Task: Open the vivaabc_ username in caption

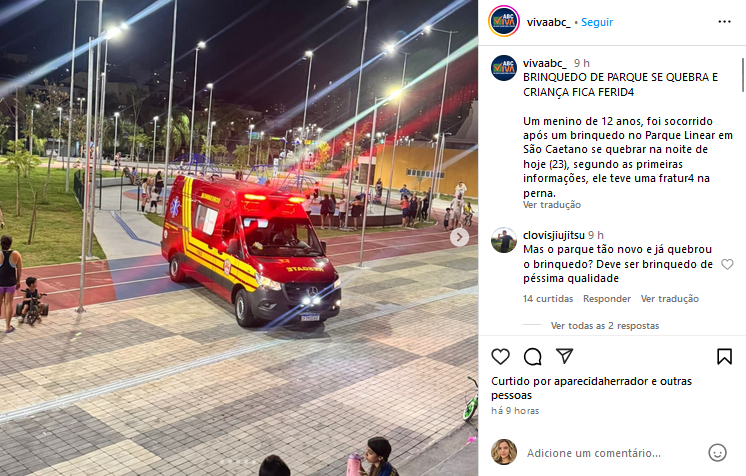Action: (544, 63)
